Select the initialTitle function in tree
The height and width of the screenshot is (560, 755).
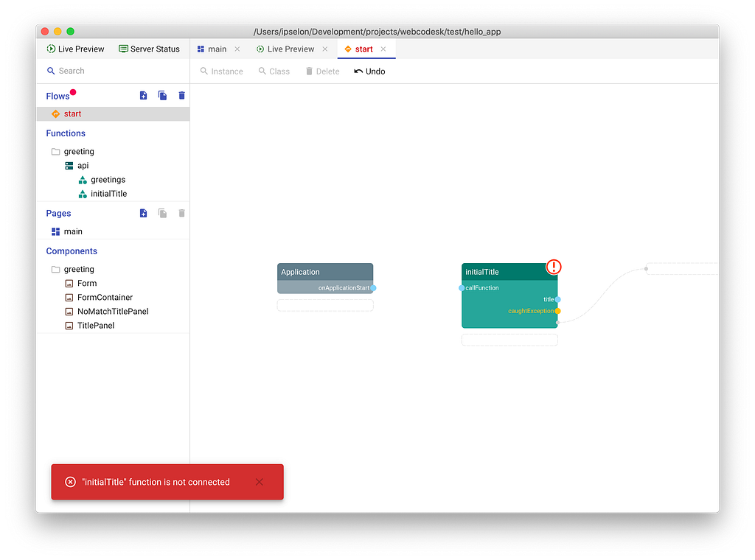point(109,194)
